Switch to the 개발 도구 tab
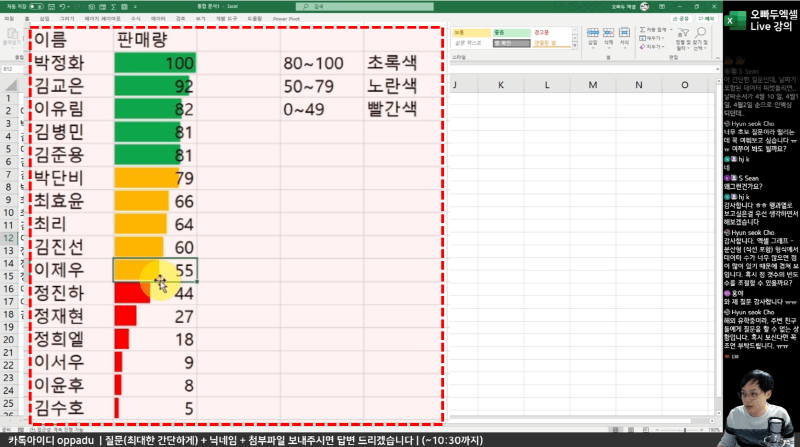The height and width of the screenshot is (447, 800). (x=226, y=19)
